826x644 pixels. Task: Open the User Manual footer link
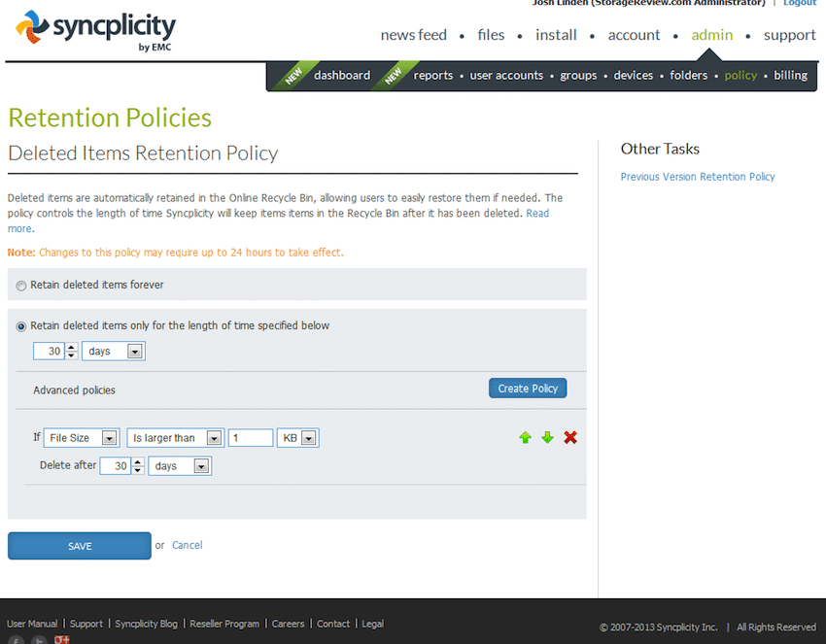pos(32,624)
